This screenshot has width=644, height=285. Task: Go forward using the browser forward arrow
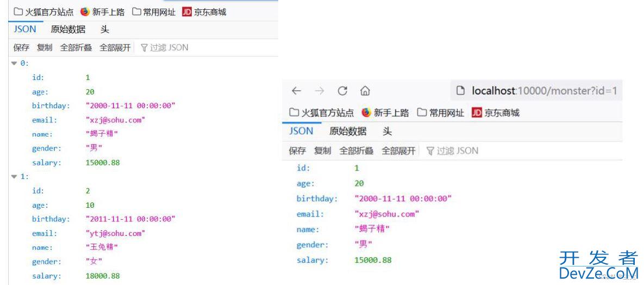tap(320, 91)
